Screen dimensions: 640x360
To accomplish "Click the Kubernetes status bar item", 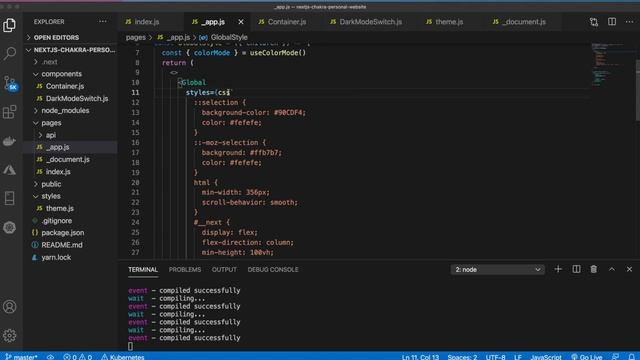I will pyautogui.click(x=122, y=357).
